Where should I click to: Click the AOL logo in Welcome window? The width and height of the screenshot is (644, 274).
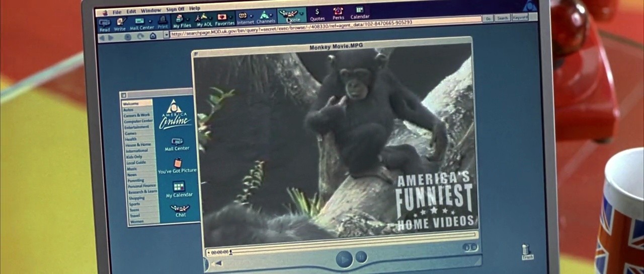click(x=175, y=115)
